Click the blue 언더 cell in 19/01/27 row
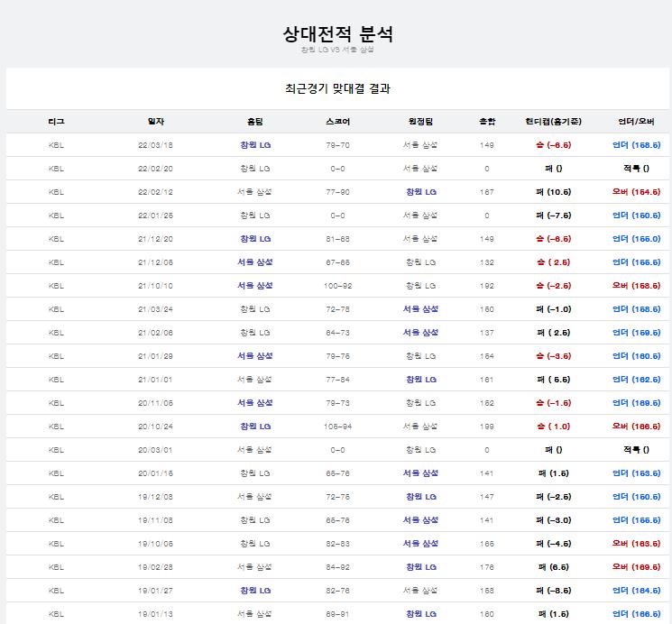The image size is (672, 624). pyautogui.click(x=636, y=591)
